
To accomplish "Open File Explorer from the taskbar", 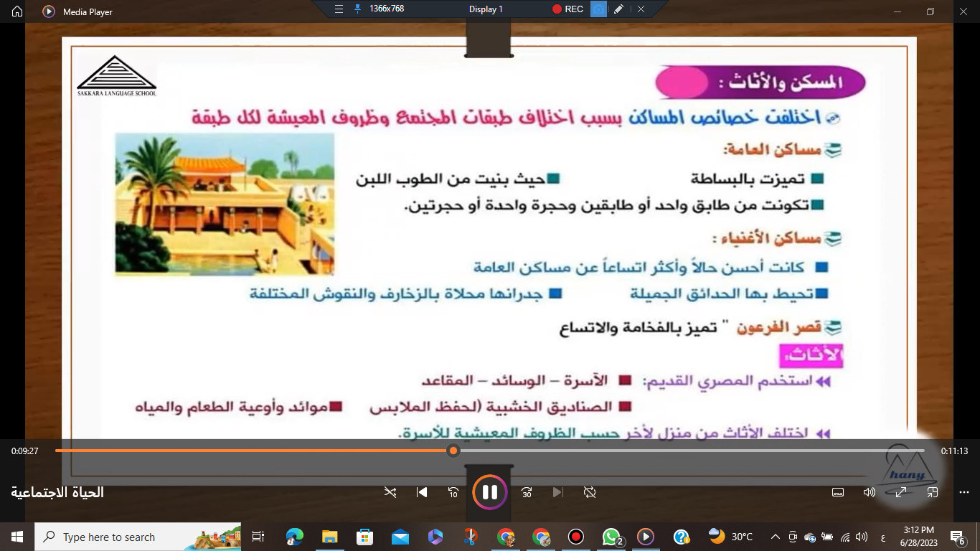I will 329,537.
